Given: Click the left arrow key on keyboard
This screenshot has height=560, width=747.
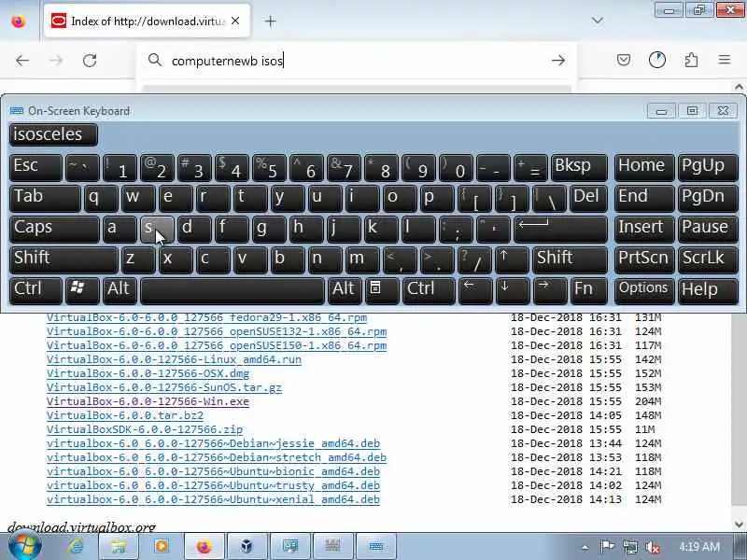Looking at the screenshot, I should click(x=474, y=290).
